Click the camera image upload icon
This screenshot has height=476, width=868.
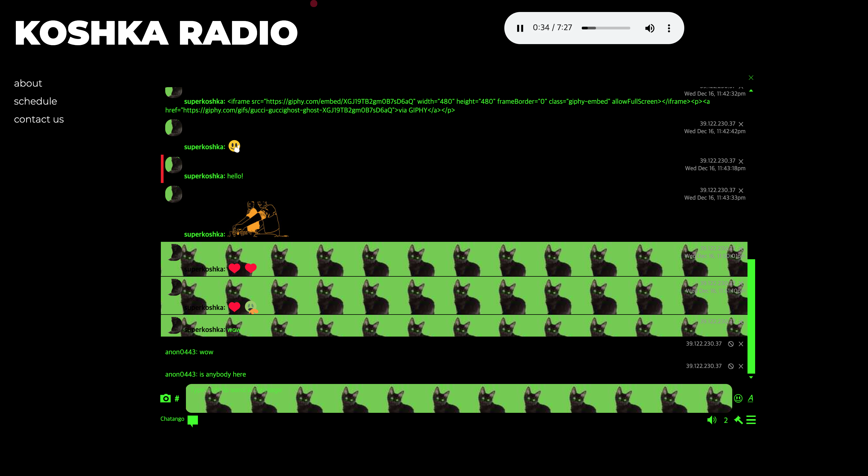pyautogui.click(x=165, y=399)
